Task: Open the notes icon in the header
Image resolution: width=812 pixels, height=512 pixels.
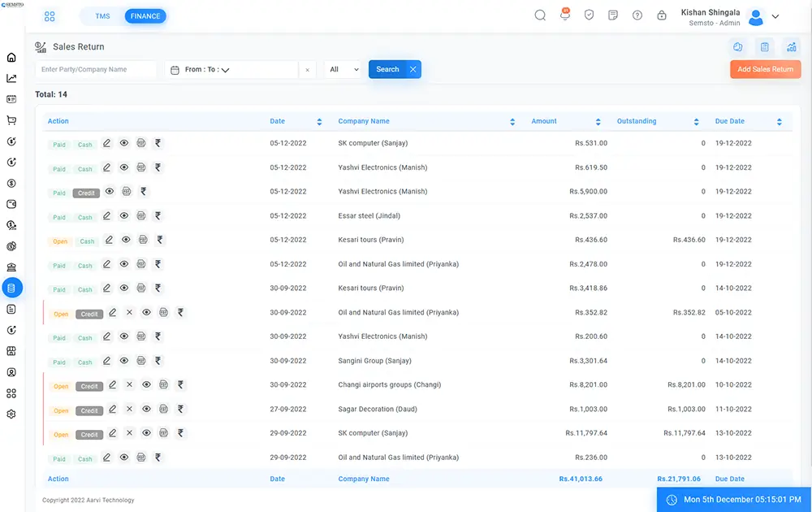Action: (x=613, y=15)
